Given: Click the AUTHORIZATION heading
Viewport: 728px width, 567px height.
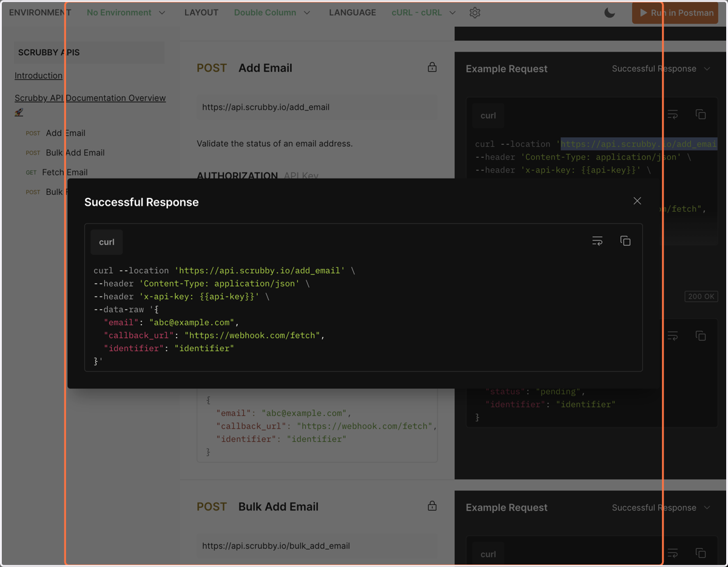Looking at the screenshot, I should coord(237,175).
